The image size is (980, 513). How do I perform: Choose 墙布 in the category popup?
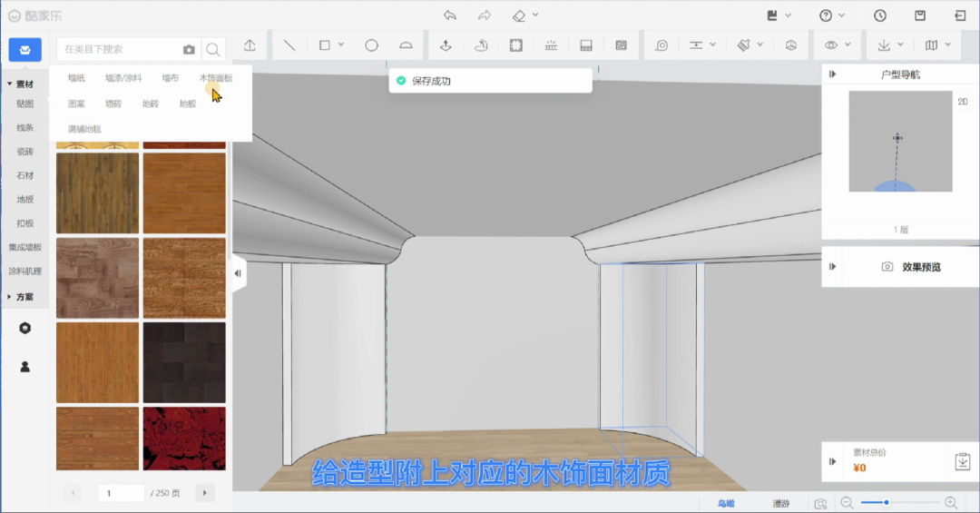click(170, 78)
